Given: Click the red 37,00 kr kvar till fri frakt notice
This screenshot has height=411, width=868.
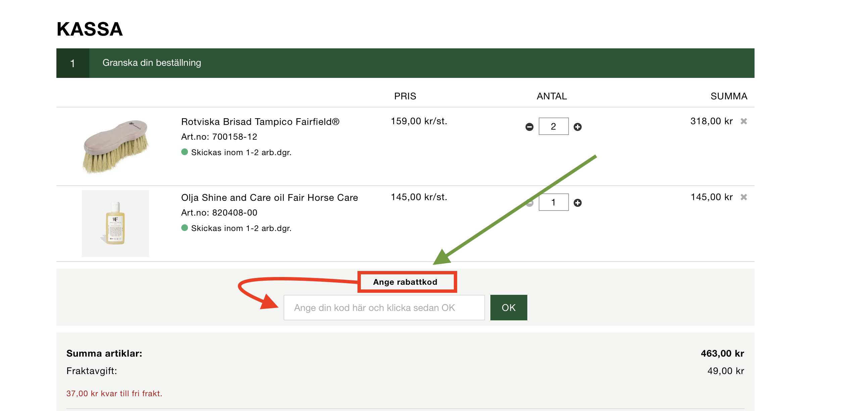Looking at the screenshot, I should coord(114,394).
